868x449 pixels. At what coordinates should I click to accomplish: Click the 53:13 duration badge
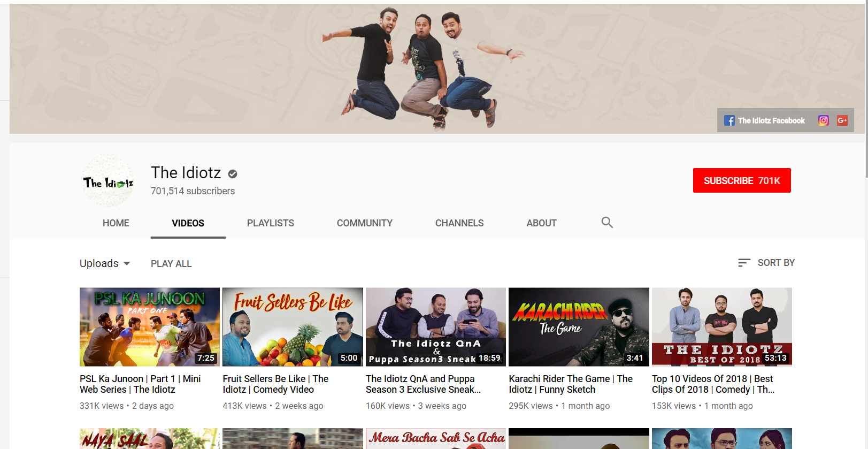tap(775, 358)
